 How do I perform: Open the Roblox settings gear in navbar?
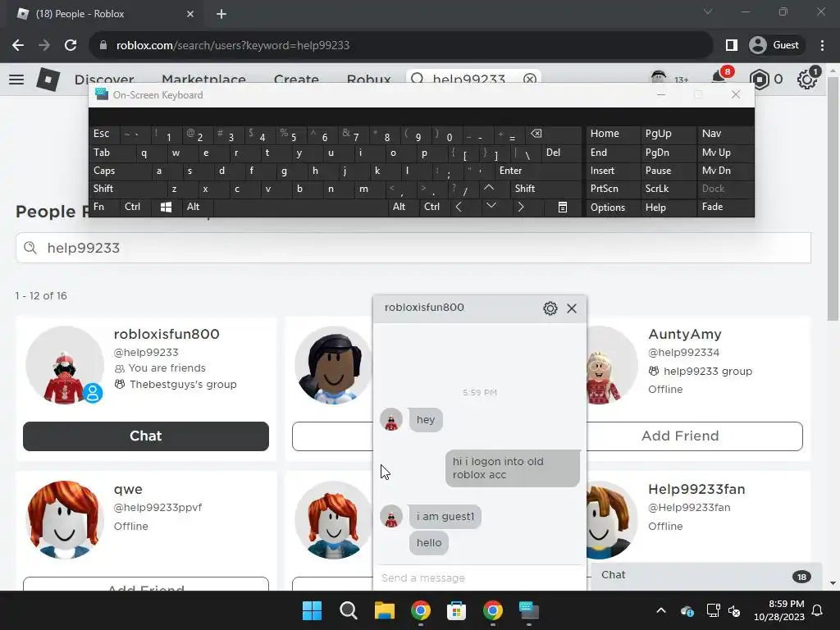click(x=807, y=80)
